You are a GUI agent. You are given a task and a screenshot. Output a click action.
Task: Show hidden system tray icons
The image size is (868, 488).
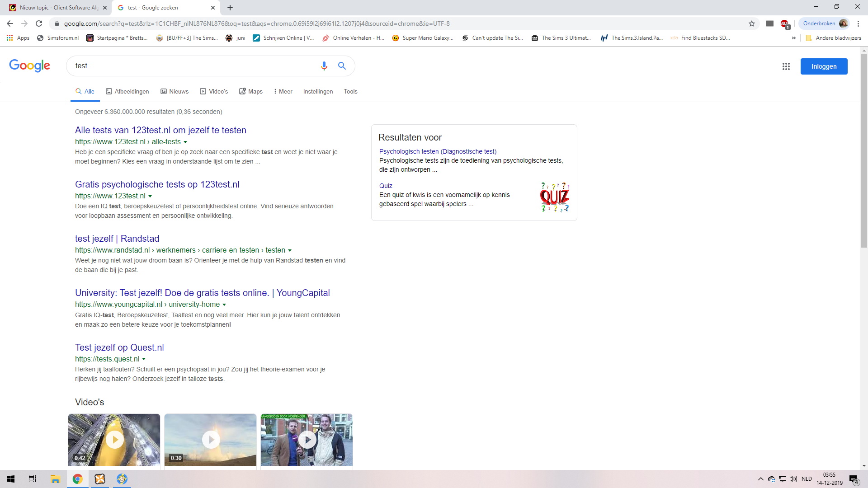760,479
